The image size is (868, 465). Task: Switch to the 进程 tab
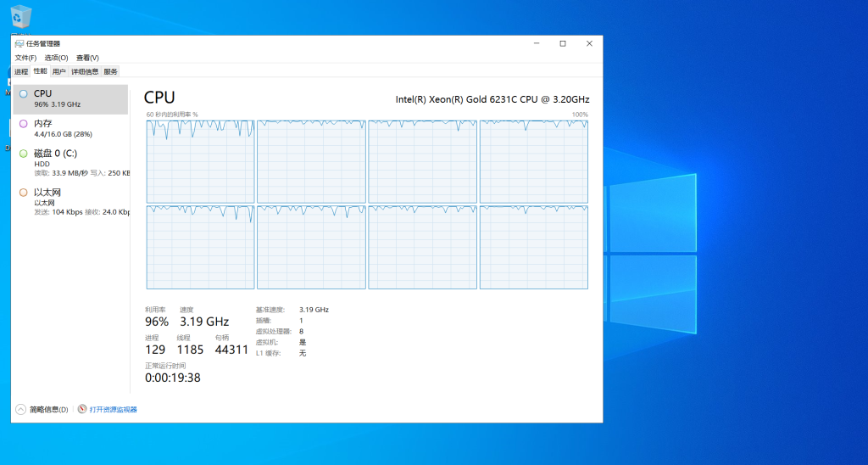tap(21, 72)
